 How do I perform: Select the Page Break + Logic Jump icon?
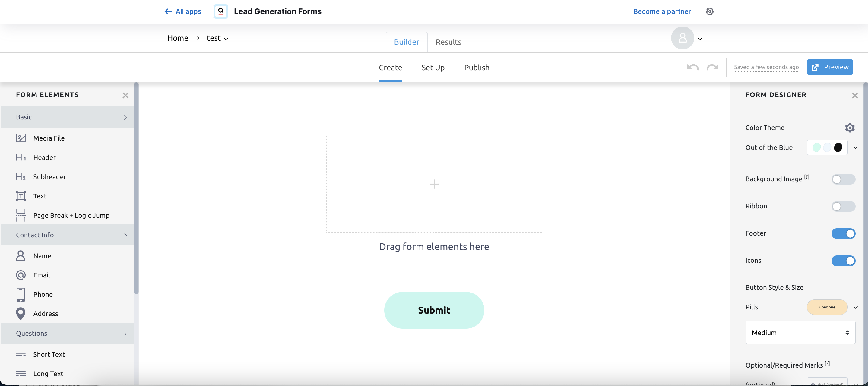coord(21,215)
